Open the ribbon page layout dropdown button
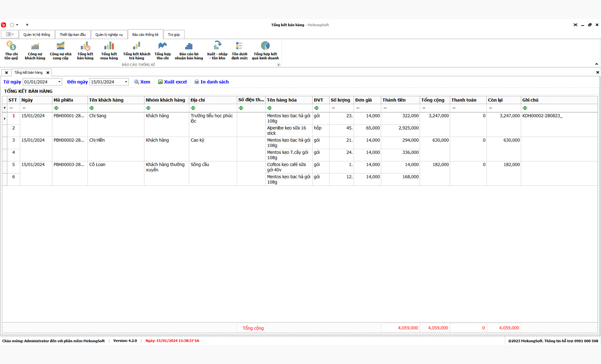This screenshot has width=601, height=364. (10, 35)
